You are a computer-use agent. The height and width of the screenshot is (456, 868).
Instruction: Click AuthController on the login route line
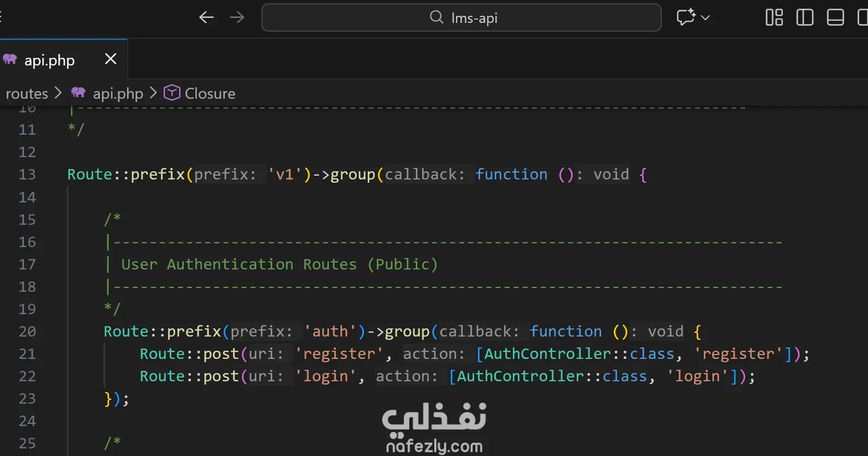[x=520, y=376]
